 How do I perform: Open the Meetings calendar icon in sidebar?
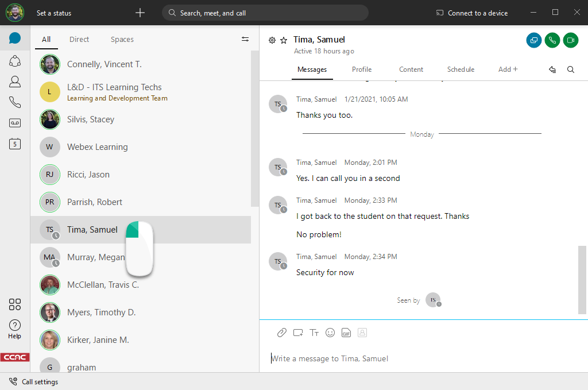click(x=14, y=144)
